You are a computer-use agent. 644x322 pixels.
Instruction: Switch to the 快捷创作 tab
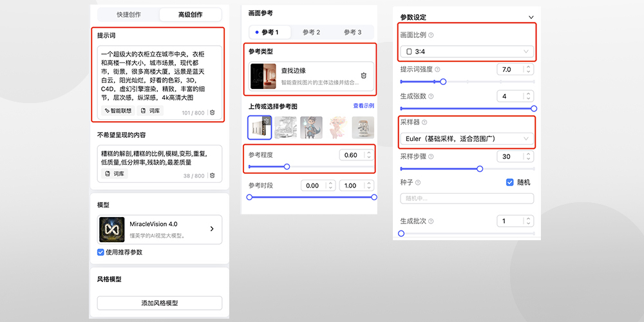point(129,14)
